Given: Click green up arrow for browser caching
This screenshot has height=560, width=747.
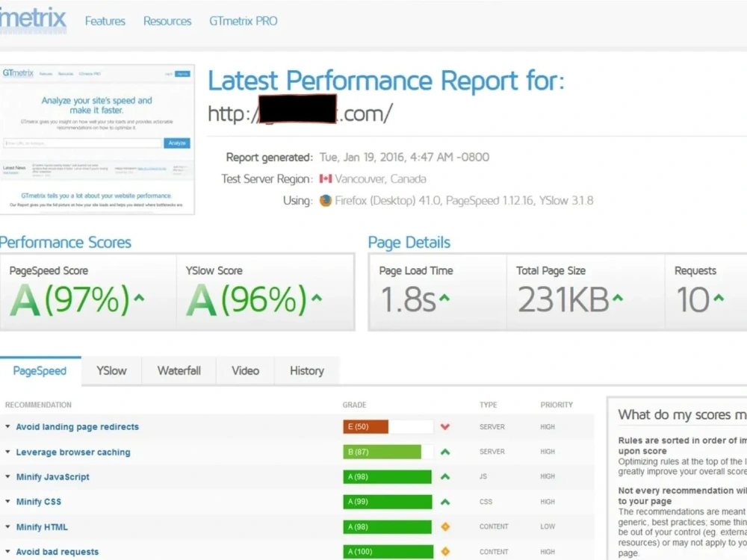Looking at the screenshot, I should point(445,452).
